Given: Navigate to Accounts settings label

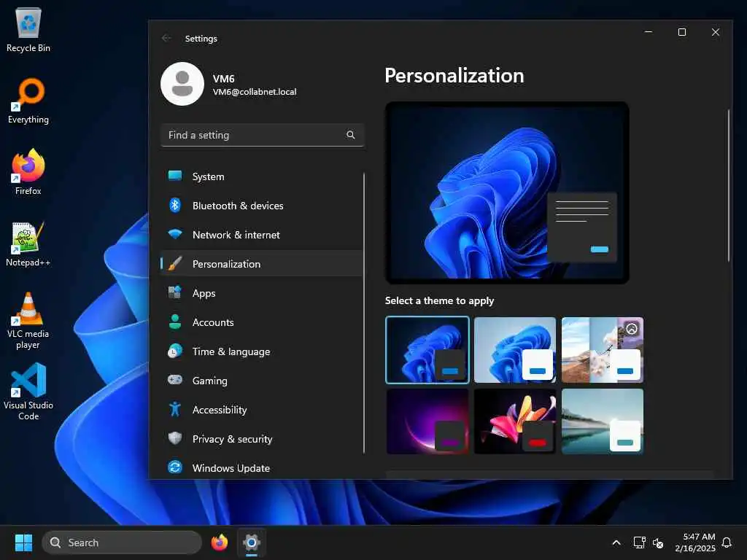Looking at the screenshot, I should 213,322.
